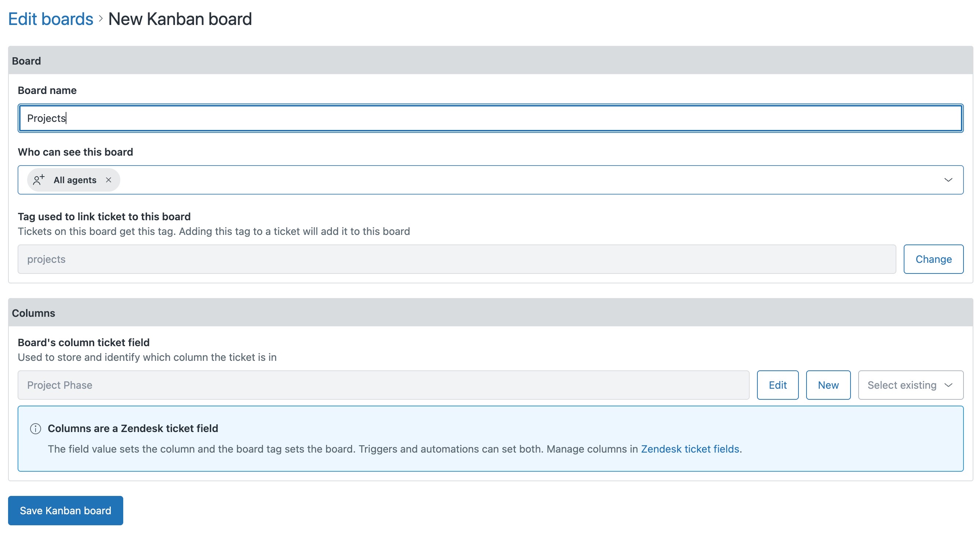Screen dimensions: 980x544
Task: Save the Kanban board
Action: pos(65,510)
